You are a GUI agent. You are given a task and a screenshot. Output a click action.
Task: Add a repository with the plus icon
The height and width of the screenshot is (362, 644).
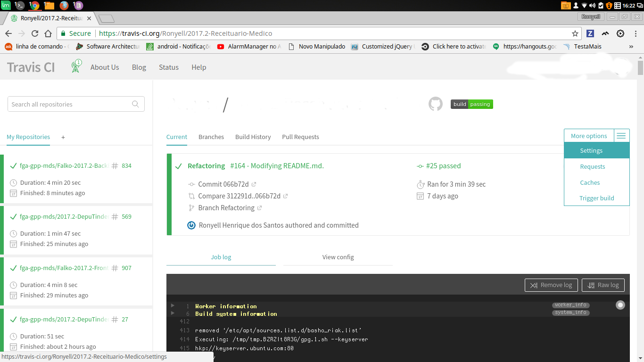coord(63,137)
